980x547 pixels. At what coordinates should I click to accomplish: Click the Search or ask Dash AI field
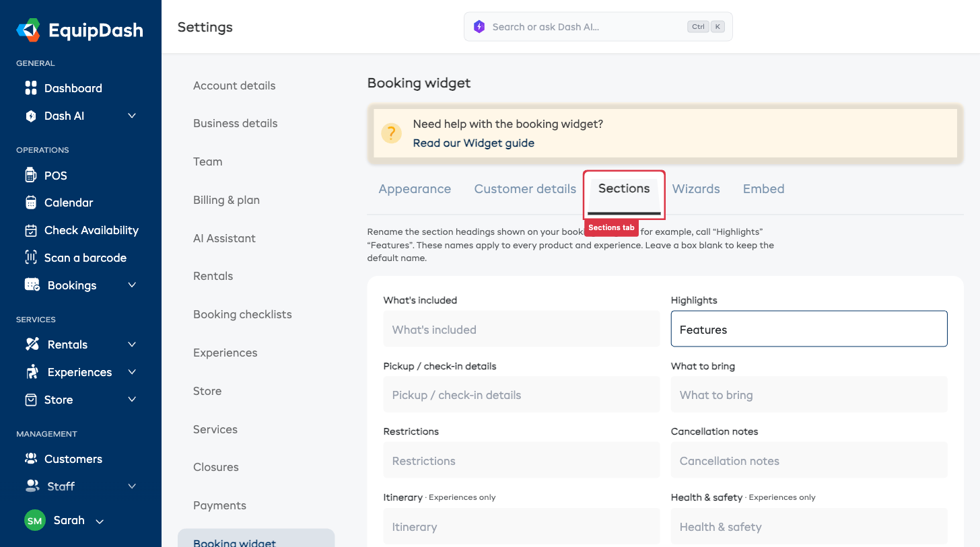[598, 27]
